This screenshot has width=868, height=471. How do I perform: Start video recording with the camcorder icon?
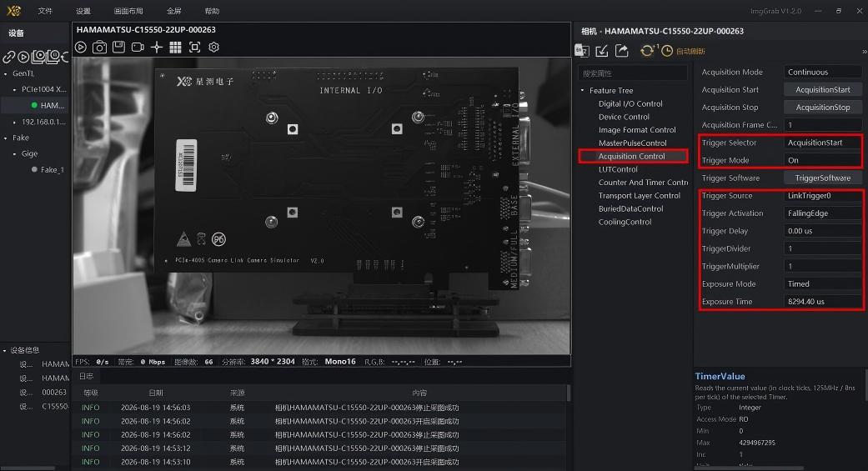pyautogui.click(x=138, y=48)
